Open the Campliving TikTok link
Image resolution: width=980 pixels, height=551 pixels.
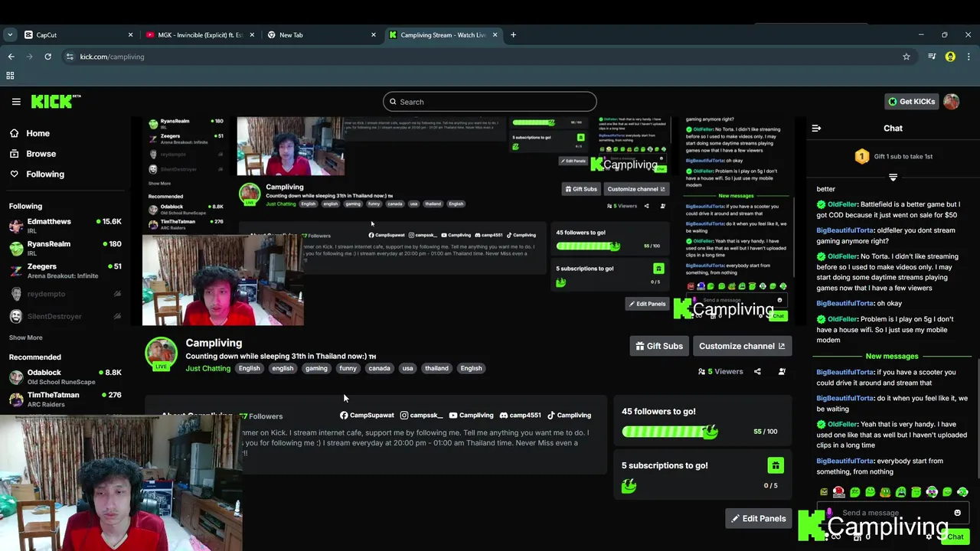click(569, 415)
